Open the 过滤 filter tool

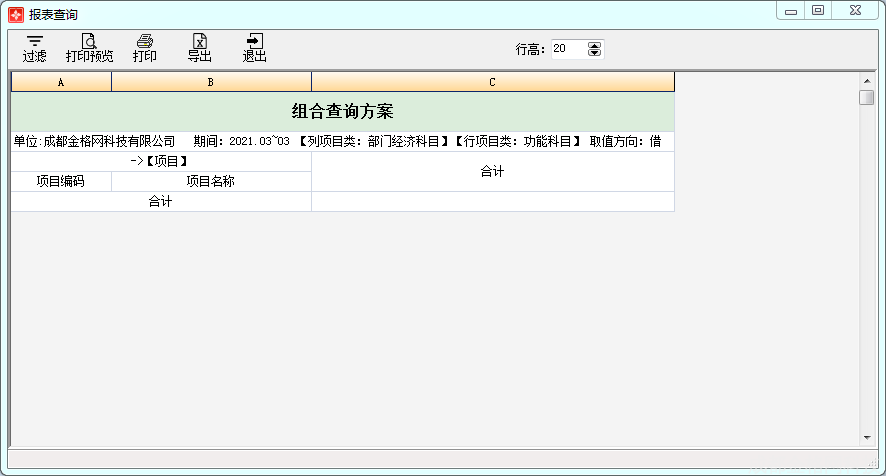(x=34, y=49)
